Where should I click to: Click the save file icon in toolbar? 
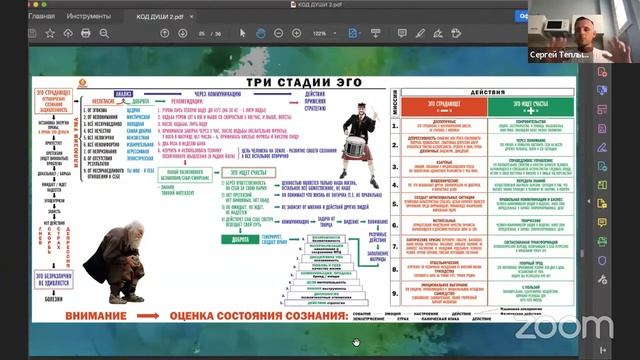[x=32, y=33]
